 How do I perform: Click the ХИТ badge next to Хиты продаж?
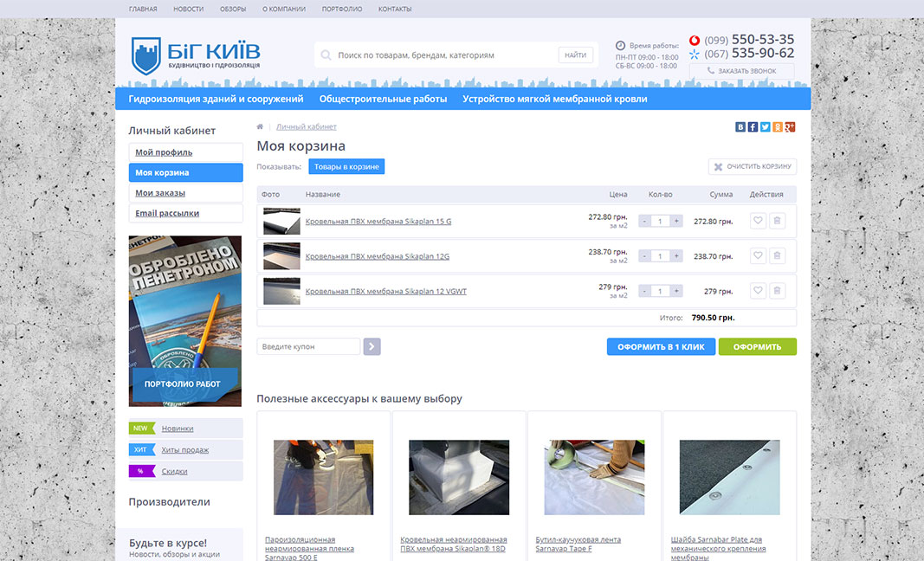click(142, 449)
